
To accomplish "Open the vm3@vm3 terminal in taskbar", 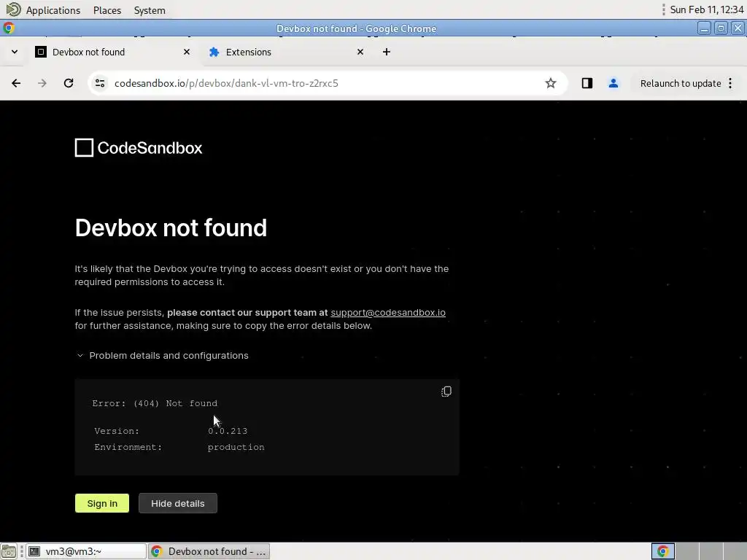I will pos(86,551).
